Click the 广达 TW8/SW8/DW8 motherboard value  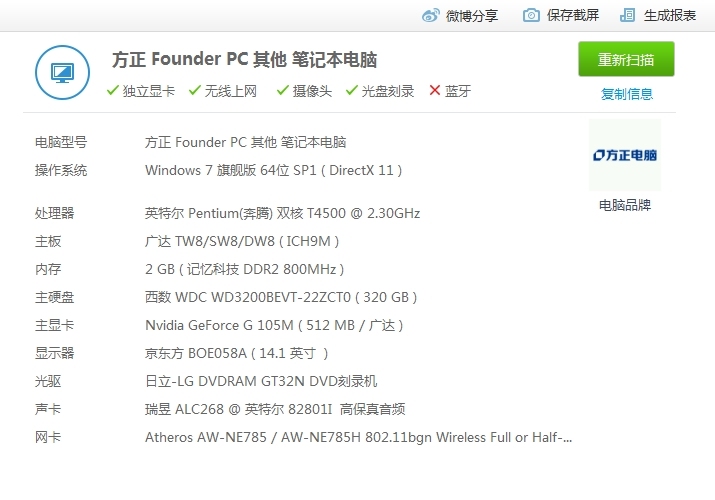click(242, 241)
